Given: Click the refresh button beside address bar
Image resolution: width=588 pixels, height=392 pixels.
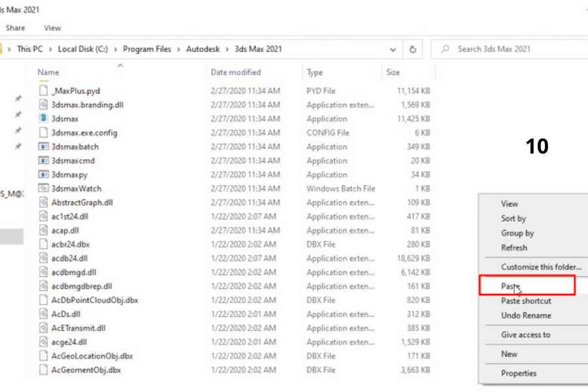Looking at the screenshot, I should 413,49.
